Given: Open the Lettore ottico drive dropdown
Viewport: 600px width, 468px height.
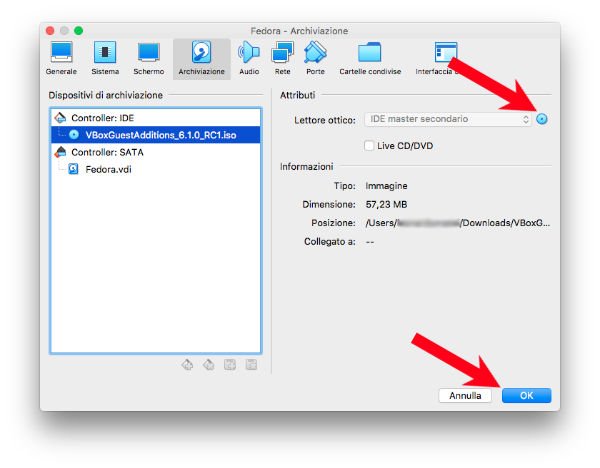Looking at the screenshot, I should (x=447, y=119).
